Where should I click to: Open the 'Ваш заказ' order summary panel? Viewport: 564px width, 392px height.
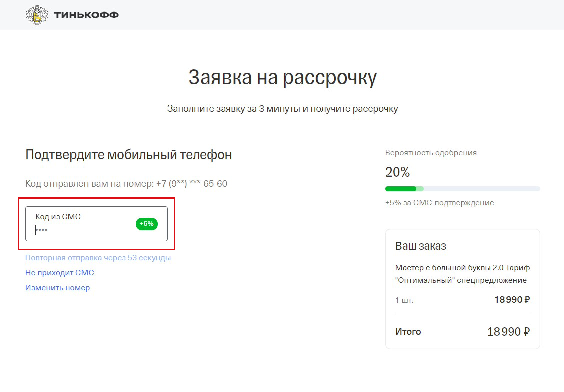421,246
